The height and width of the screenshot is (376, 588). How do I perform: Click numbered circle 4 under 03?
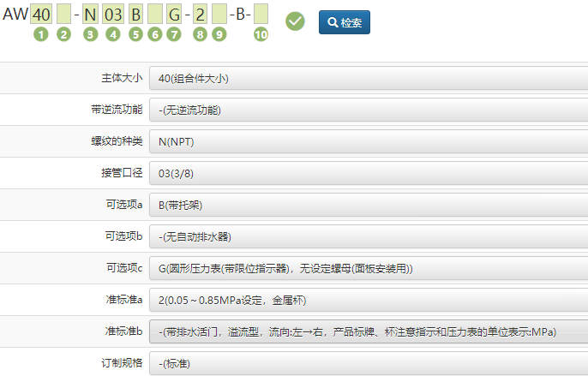(112, 35)
